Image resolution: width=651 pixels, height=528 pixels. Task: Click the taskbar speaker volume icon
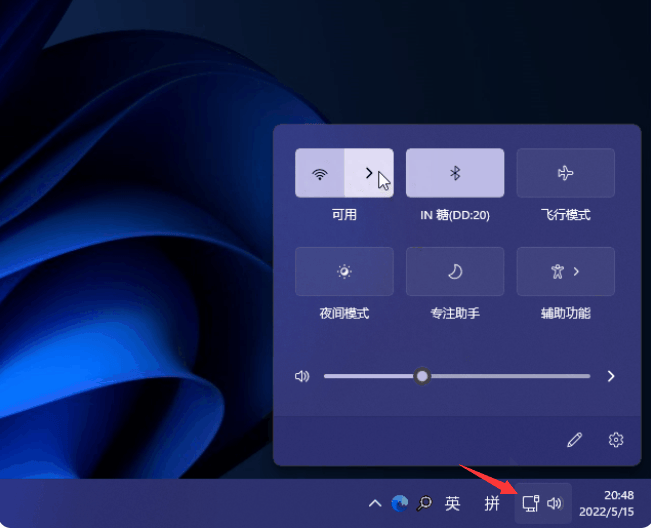555,503
